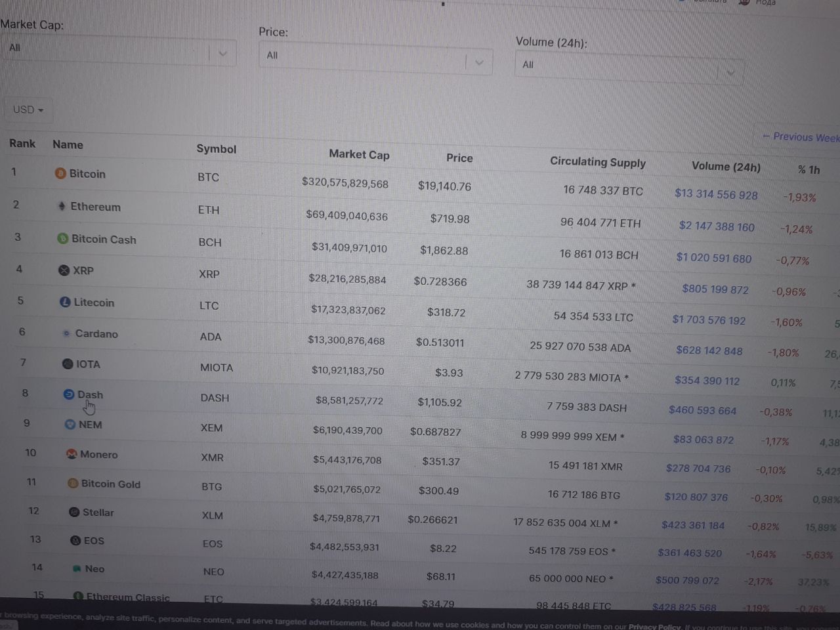840x630 pixels.
Task: Open the Bitcoin name link
Action: tap(87, 174)
